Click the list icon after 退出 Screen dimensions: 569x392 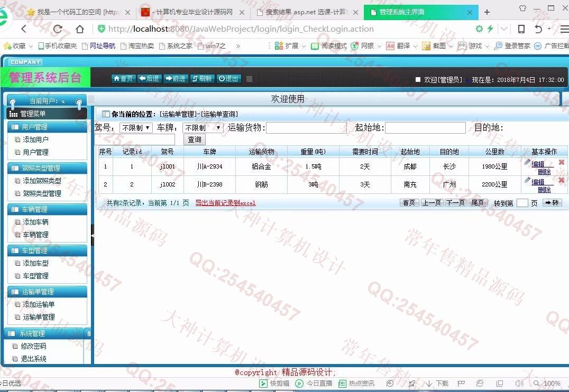coord(249,79)
